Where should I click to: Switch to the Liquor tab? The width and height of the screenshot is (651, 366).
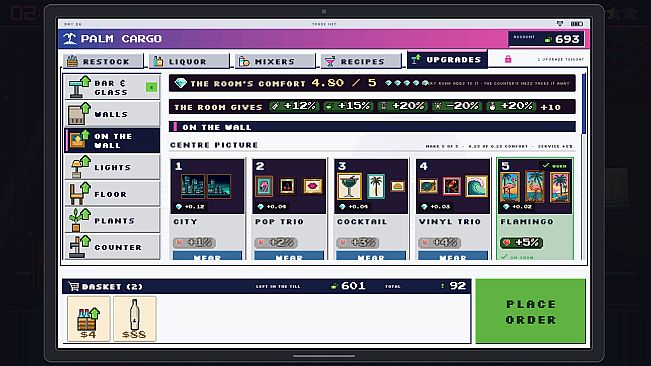pyautogui.click(x=189, y=61)
